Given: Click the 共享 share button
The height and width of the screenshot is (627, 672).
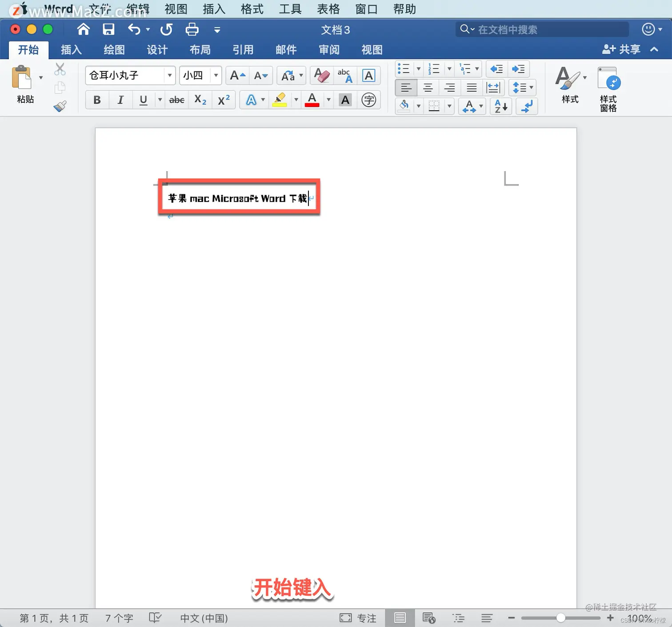Looking at the screenshot, I should 621,49.
